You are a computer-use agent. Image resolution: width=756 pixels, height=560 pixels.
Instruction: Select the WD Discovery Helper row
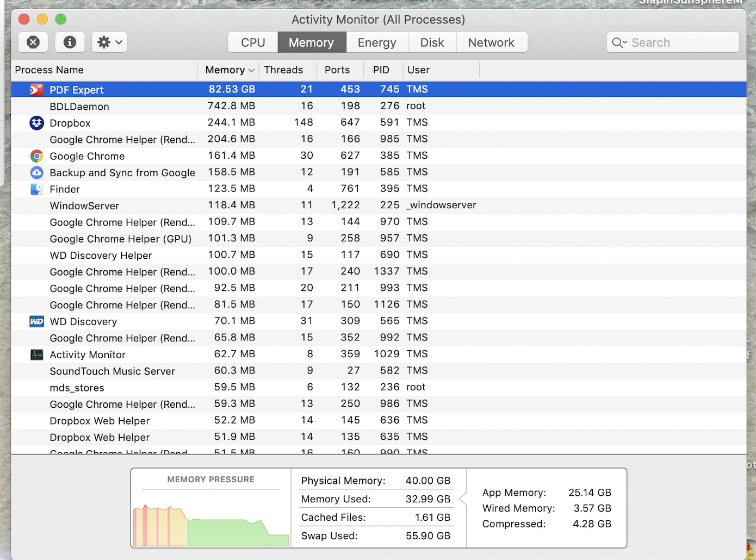(379, 255)
